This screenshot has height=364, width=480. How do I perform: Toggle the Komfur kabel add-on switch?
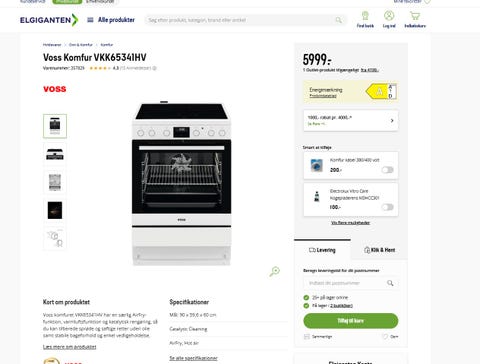387,170
